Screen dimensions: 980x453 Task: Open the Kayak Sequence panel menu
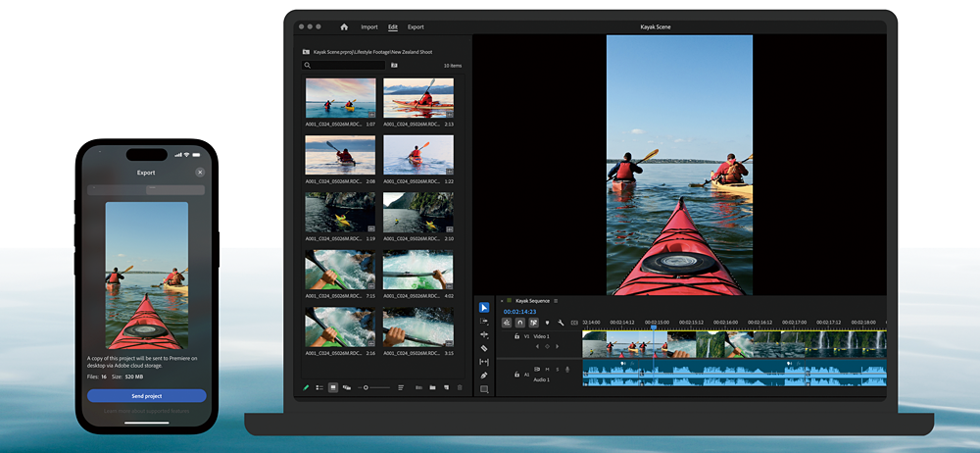coord(557,301)
